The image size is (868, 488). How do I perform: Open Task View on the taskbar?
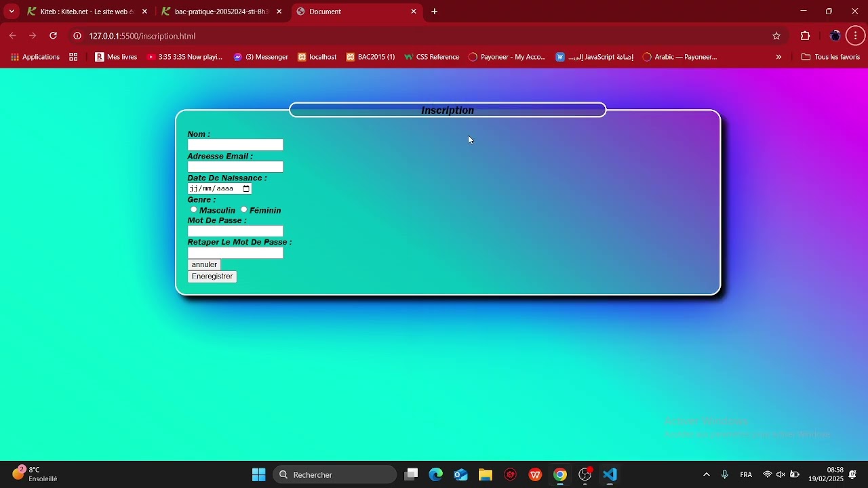click(x=411, y=474)
